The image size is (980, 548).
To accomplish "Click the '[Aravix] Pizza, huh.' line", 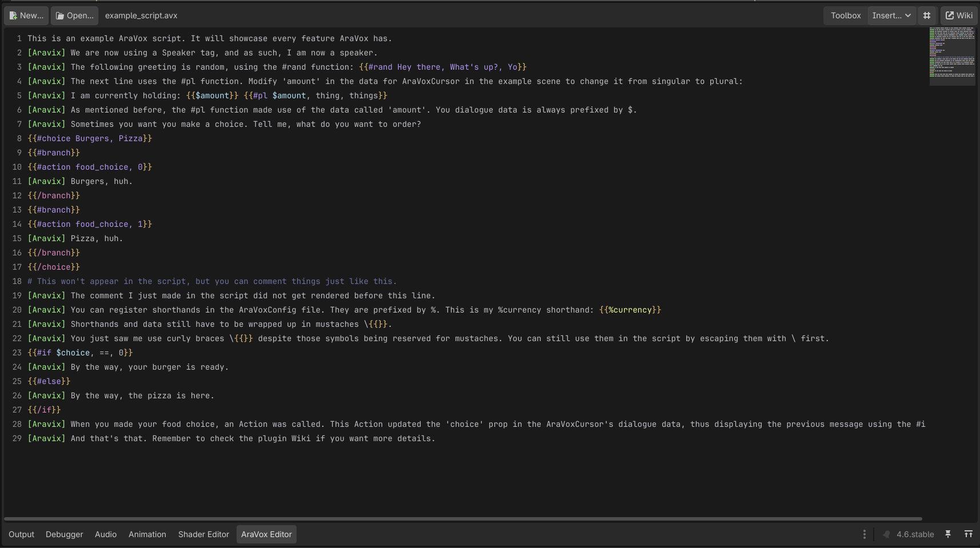I will pyautogui.click(x=75, y=238).
